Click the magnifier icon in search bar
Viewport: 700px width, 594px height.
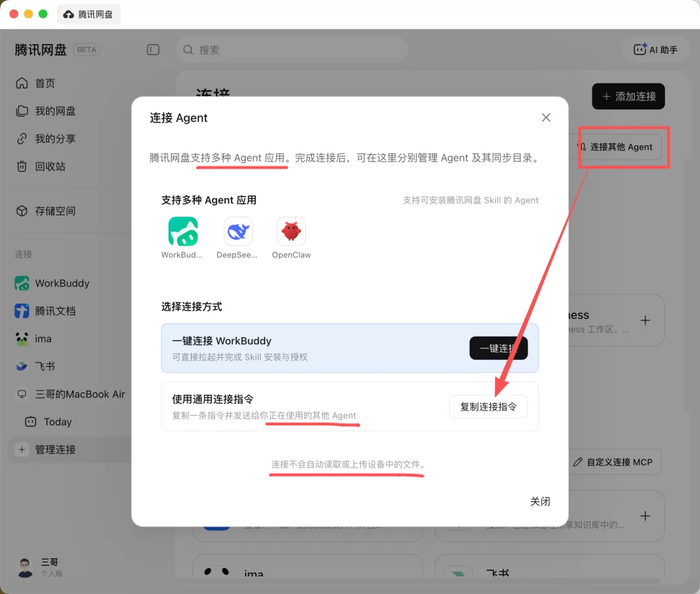pyautogui.click(x=188, y=49)
